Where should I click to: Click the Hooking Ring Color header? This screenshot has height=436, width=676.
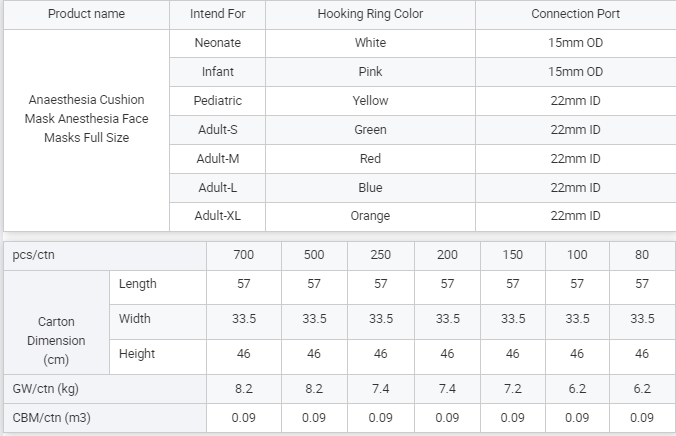point(370,14)
